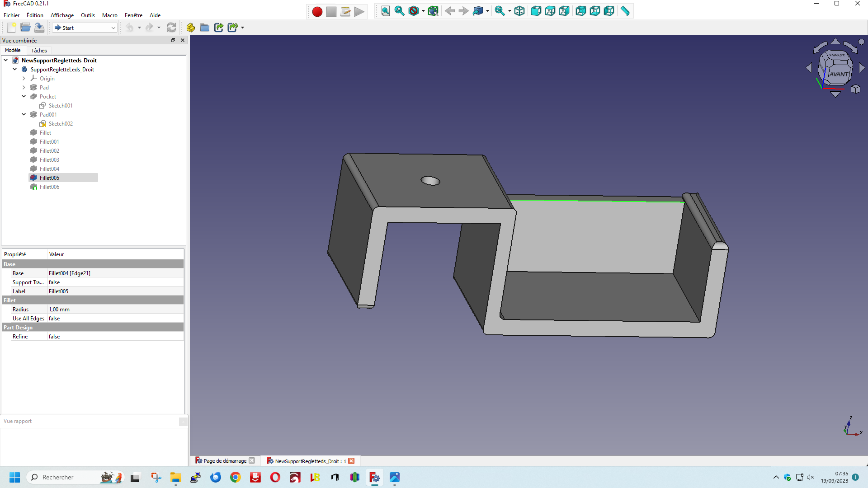Toggle the Refine property value
Image resolution: width=868 pixels, height=488 pixels.
115,337
